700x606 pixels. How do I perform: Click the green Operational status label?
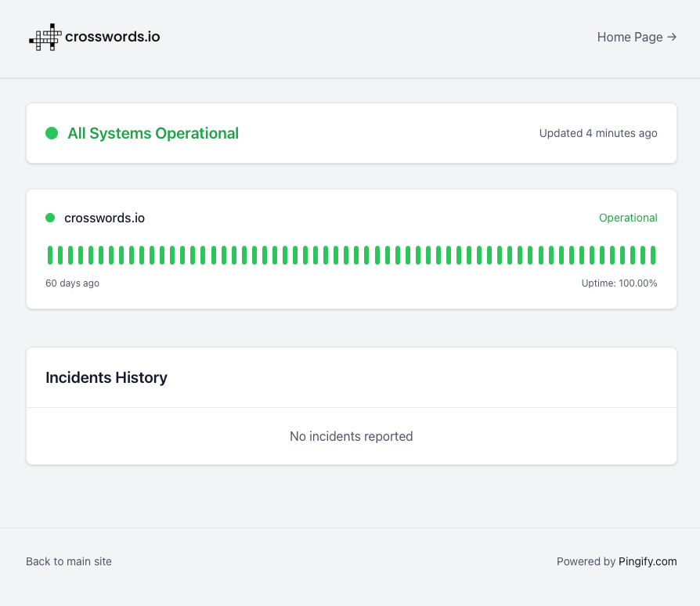(628, 218)
